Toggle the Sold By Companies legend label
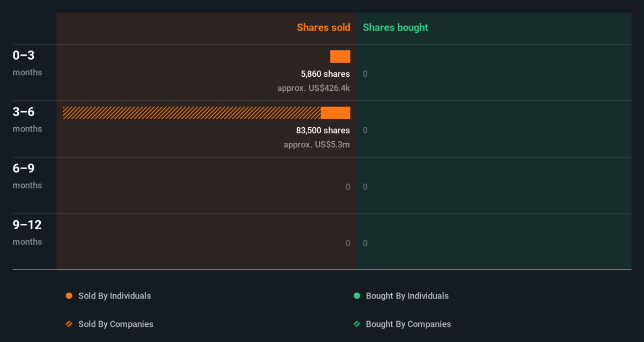Image resolution: width=644 pixels, height=342 pixels. [x=116, y=324]
